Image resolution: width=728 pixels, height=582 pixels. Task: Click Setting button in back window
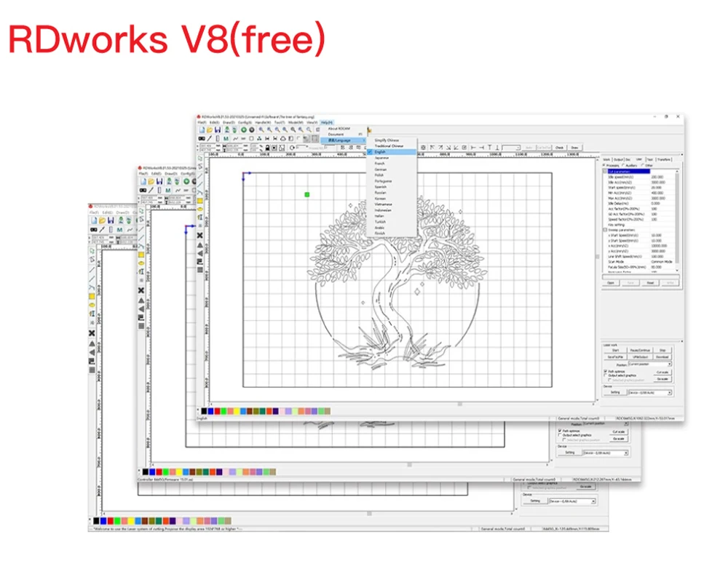[x=535, y=501]
